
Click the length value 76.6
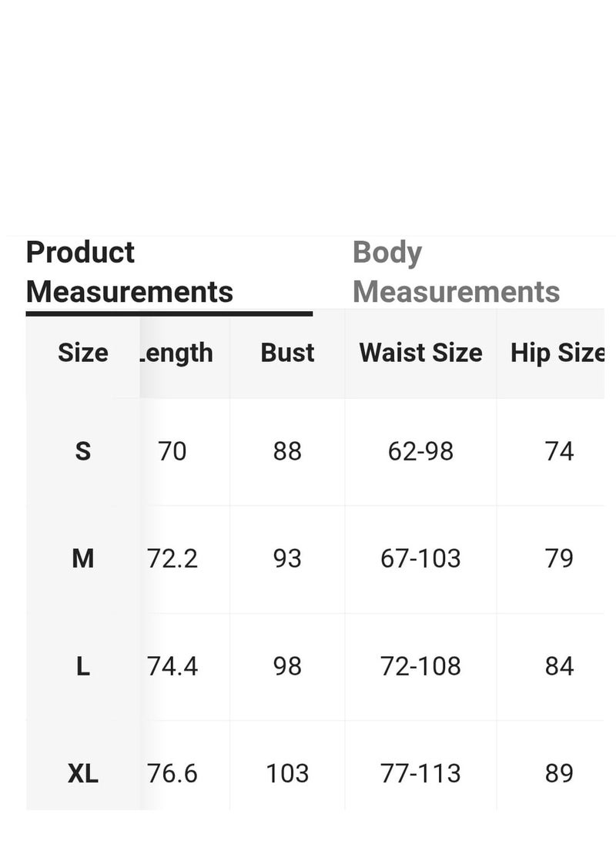[x=172, y=773]
